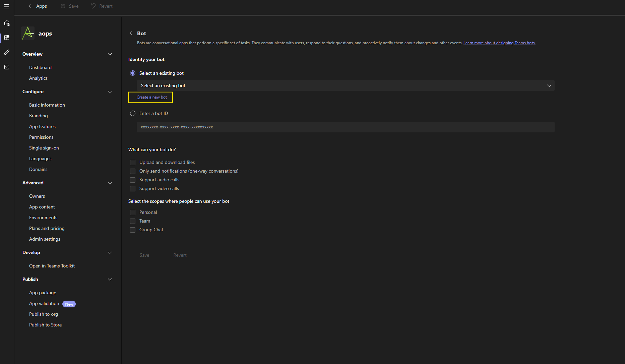Select Open in Teams Toolkit
The image size is (625, 364).
click(x=52, y=266)
